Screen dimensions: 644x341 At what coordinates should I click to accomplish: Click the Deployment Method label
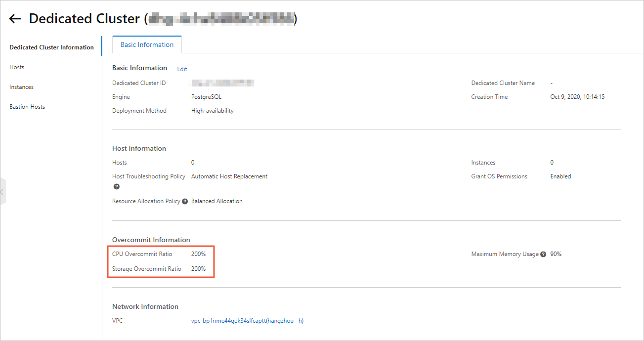[139, 111]
